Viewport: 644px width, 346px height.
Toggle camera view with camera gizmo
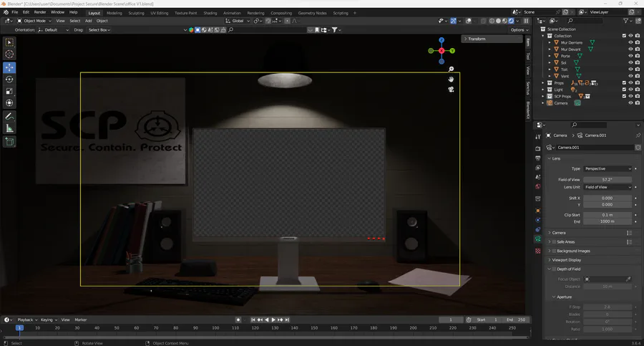(451, 90)
